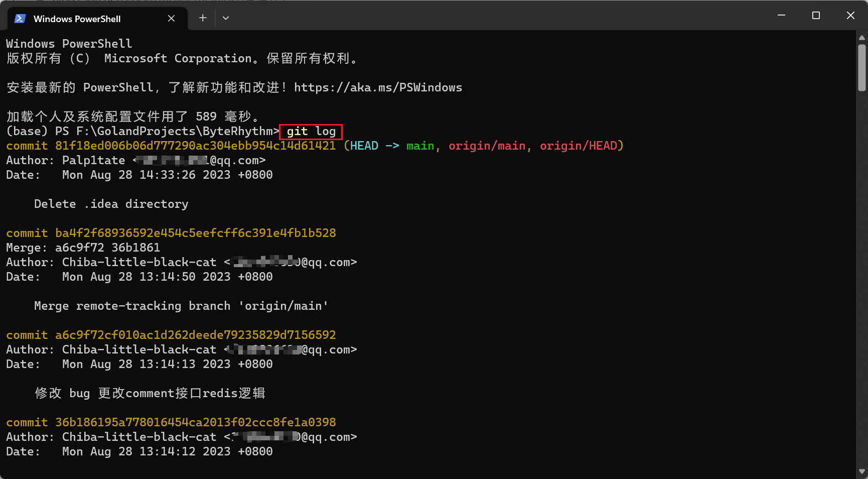This screenshot has height=479, width=868.
Task: Close the Windows PowerShell tab
Action: (x=171, y=19)
